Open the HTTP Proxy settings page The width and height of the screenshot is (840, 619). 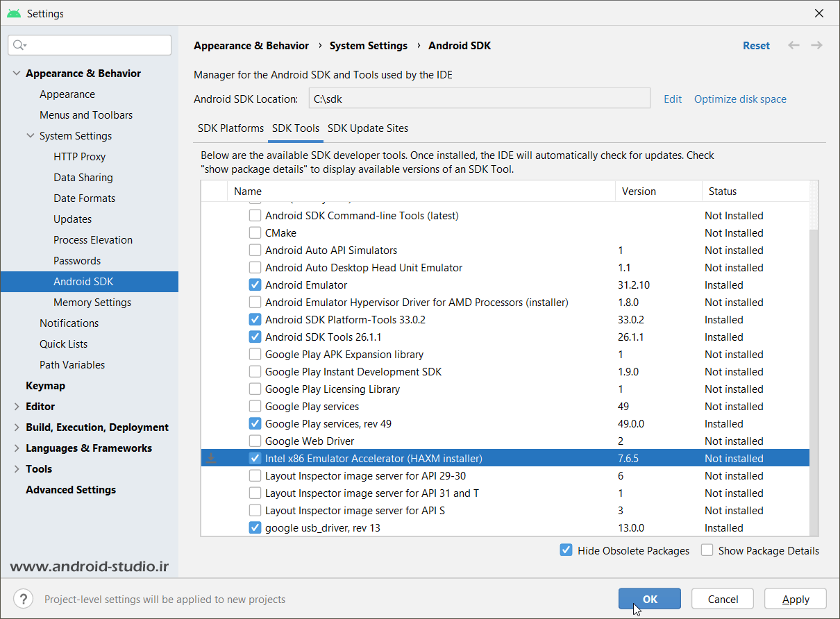pos(79,157)
